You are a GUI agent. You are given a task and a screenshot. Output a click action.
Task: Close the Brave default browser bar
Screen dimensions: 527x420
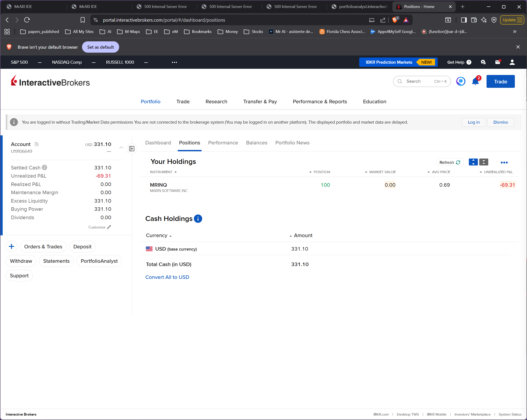click(518, 47)
